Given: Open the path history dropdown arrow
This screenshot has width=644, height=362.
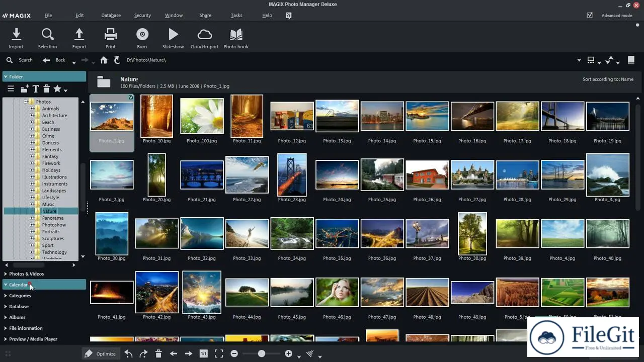Looking at the screenshot, I should [x=579, y=60].
